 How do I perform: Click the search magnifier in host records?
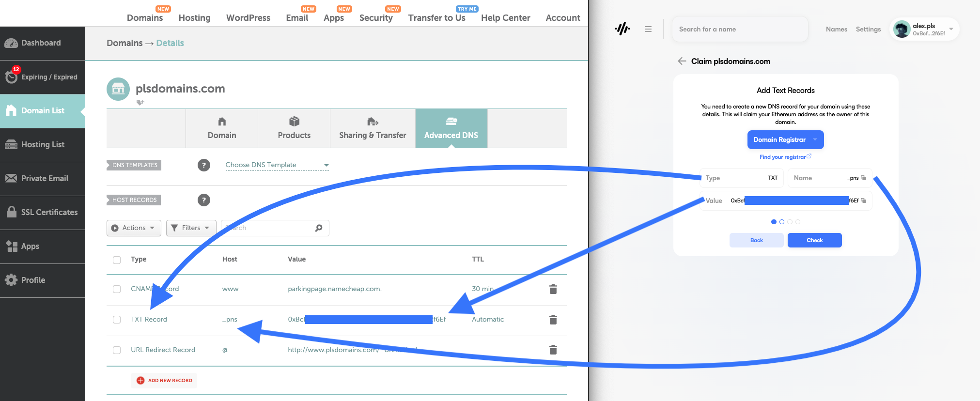(319, 228)
